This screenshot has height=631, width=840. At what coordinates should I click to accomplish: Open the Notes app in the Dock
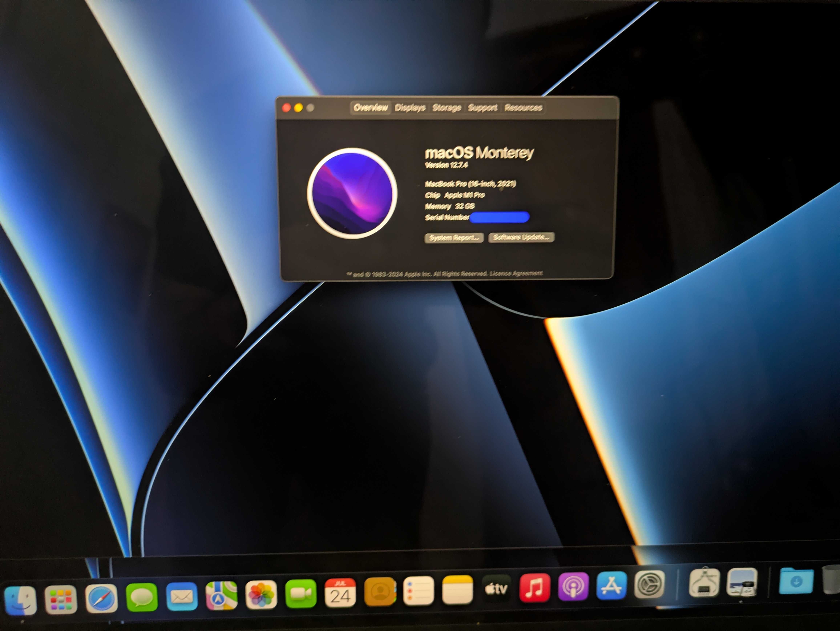tap(458, 590)
